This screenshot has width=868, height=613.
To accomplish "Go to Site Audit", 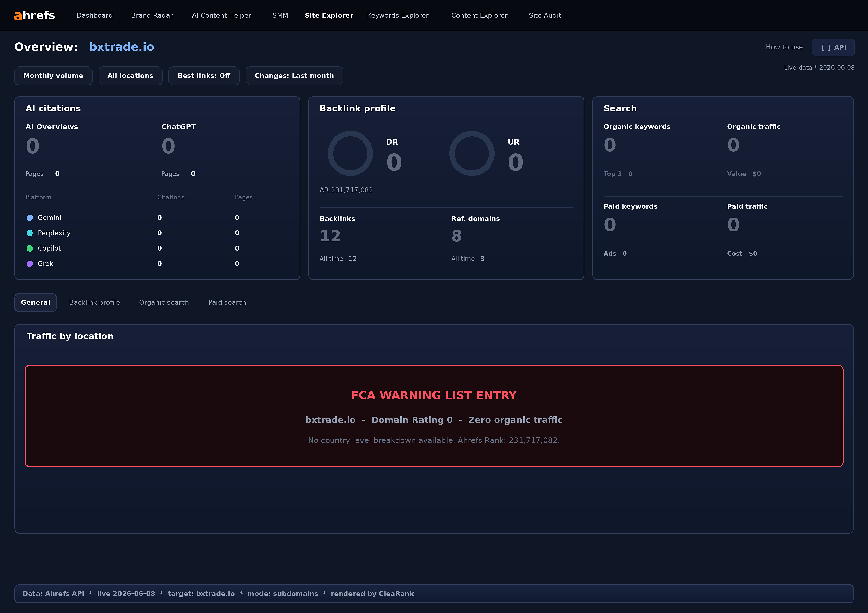I will pos(545,16).
